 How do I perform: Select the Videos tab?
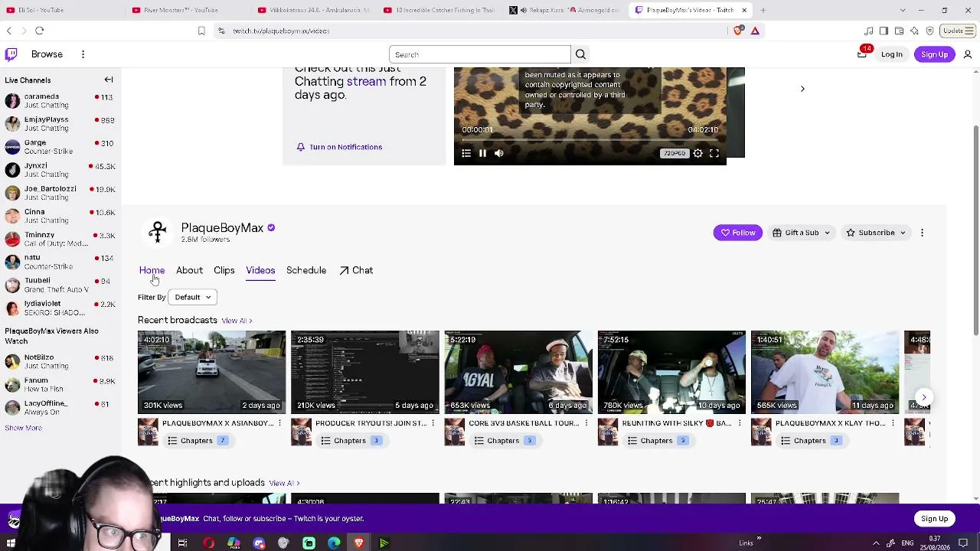tap(260, 270)
